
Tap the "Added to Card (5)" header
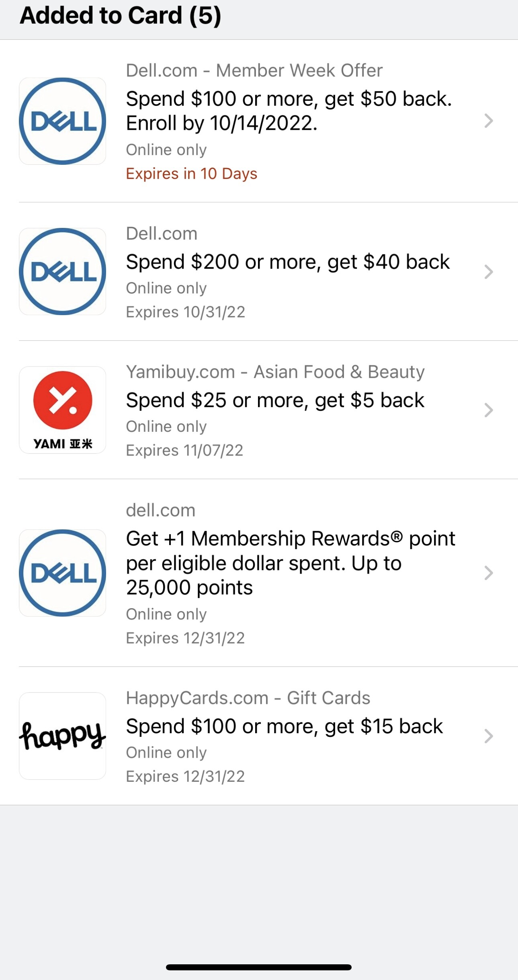click(120, 16)
